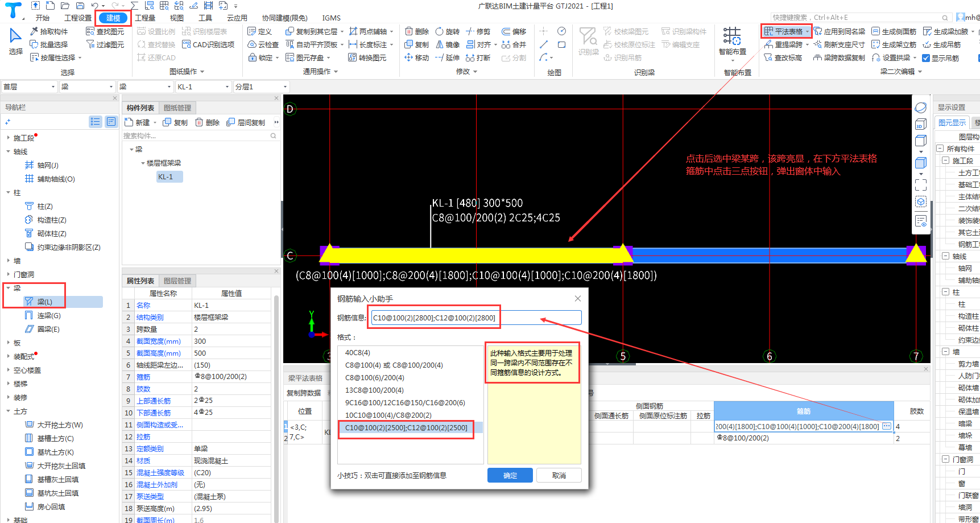This screenshot has width=980, height=523.
Task: Open the KL-1 component dropdown
Action: click(202, 87)
